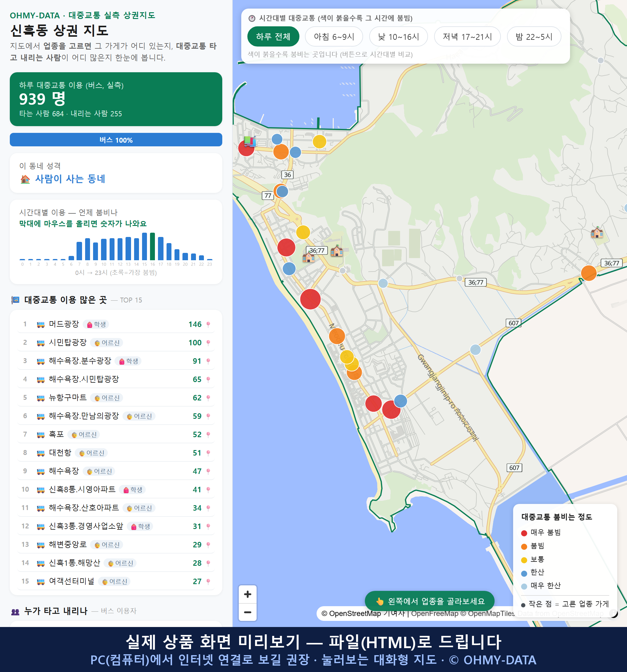Click the green peak bar at hour 16

152,246
